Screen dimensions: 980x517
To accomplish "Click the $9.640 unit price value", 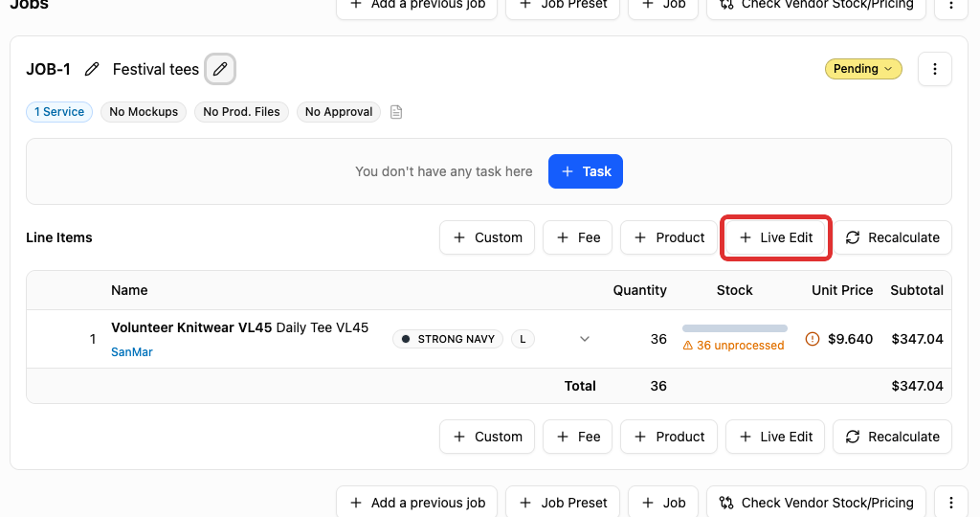I will pos(850,339).
